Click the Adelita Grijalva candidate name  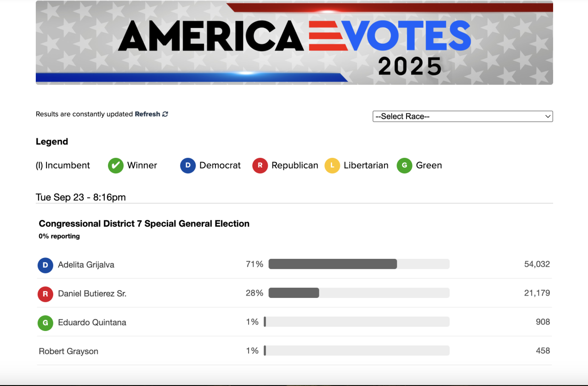pos(86,265)
